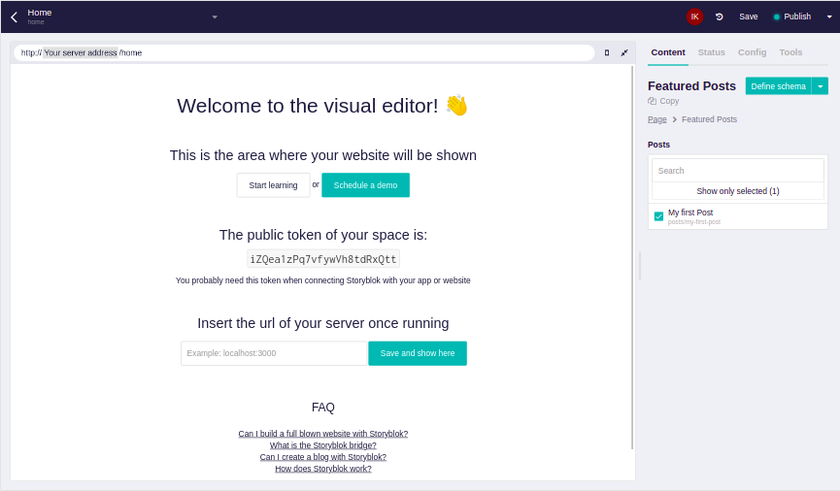Viewport: 840px width, 491px height.
Task: Click Show only selected (1)
Action: (x=738, y=191)
